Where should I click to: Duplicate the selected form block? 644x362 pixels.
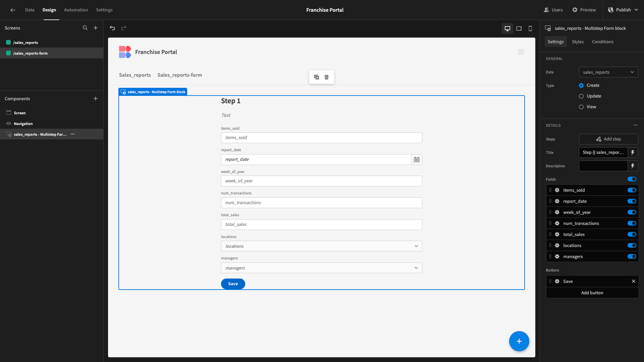click(x=317, y=77)
